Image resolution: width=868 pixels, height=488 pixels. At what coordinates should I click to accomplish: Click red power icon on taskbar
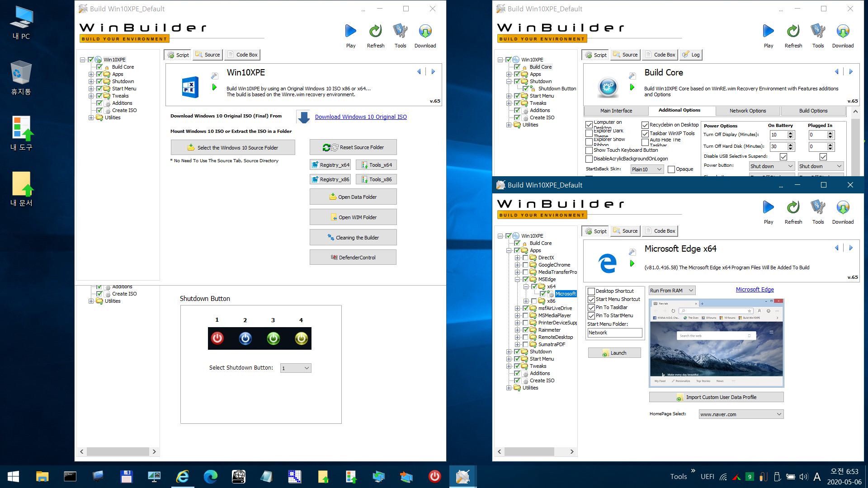[434, 476]
